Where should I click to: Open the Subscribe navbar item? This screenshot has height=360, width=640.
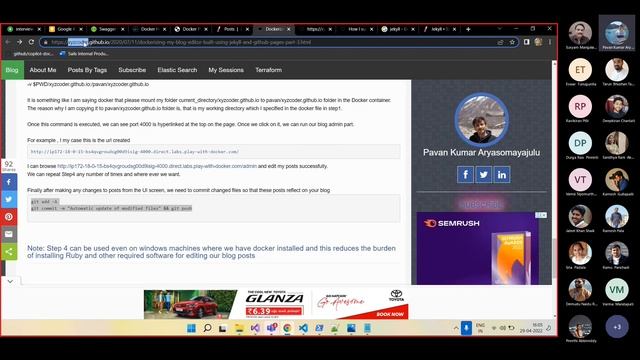pos(132,70)
